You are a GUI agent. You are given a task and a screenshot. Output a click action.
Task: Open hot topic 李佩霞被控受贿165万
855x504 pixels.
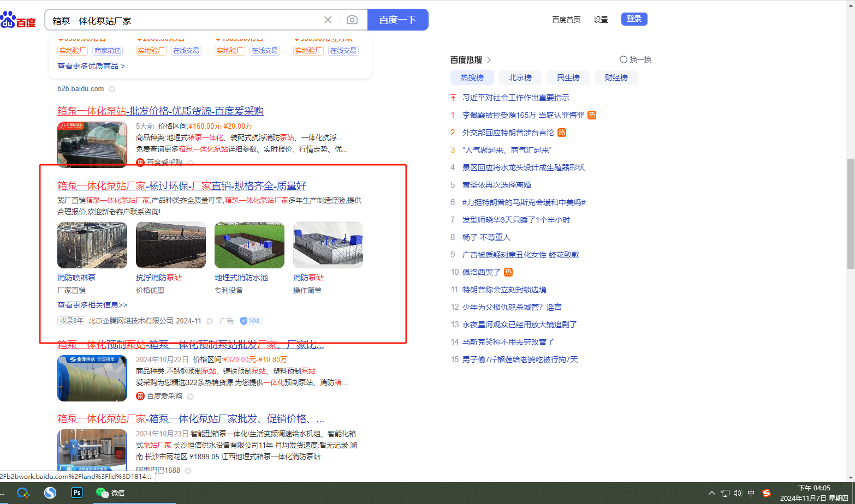523,115
